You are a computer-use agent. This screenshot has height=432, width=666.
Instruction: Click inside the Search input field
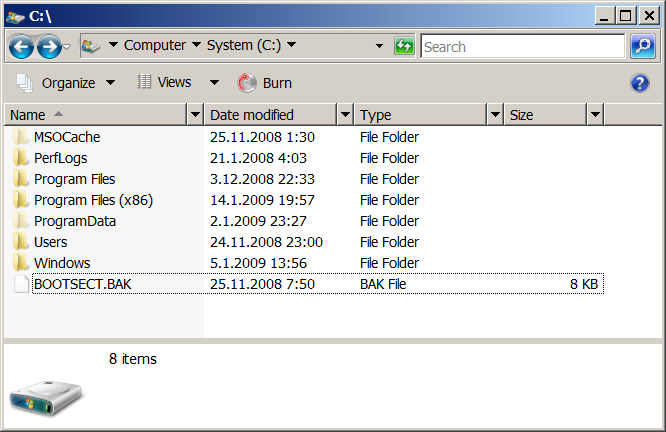[522, 46]
